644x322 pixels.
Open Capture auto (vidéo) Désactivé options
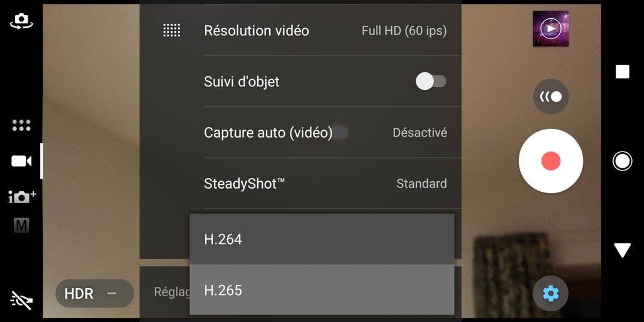click(x=325, y=132)
